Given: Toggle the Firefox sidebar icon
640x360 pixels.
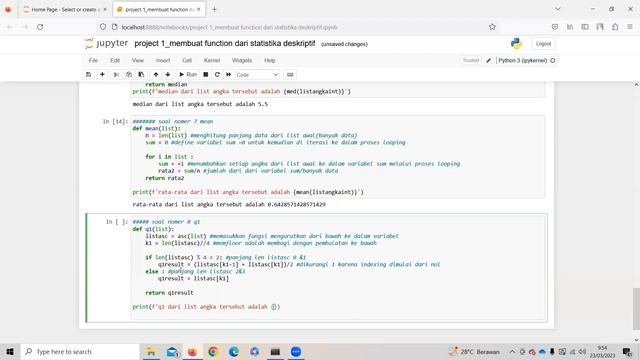Looking at the screenshot, I should pyautogui.click(x=585, y=27).
